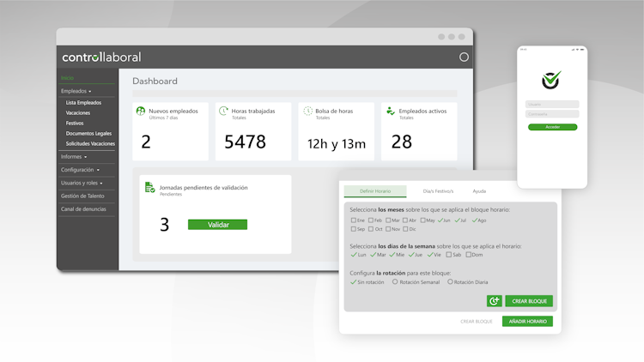Open Vacaciones submenu item
The width and height of the screenshot is (644, 362).
[77, 113]
